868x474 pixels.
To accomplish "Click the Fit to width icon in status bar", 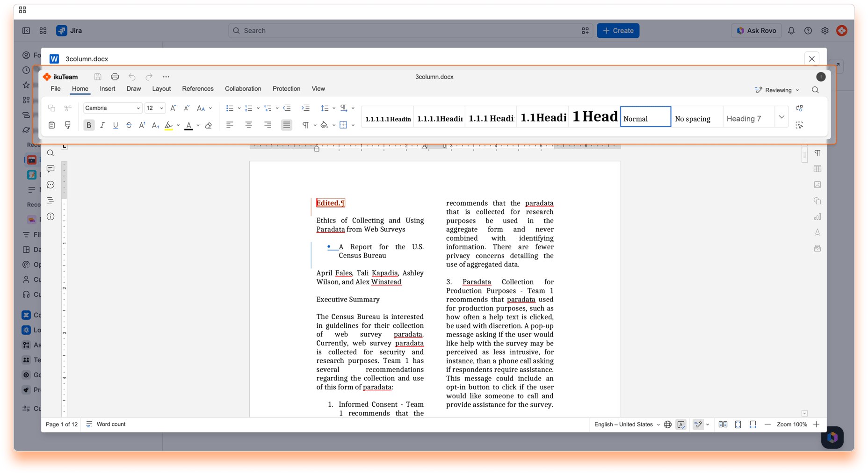I will pos(753,424).
